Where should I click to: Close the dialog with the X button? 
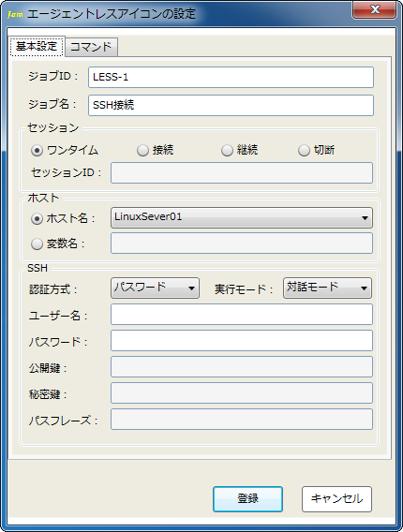click(x=375, y=9)
